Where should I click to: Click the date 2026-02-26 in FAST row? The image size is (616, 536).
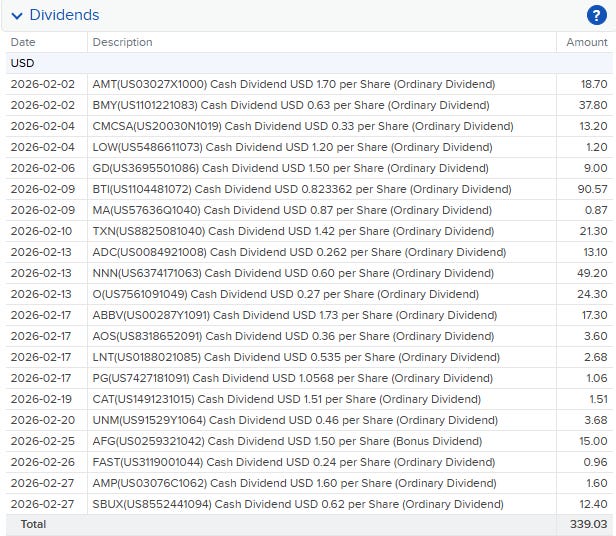coord(42,463)
